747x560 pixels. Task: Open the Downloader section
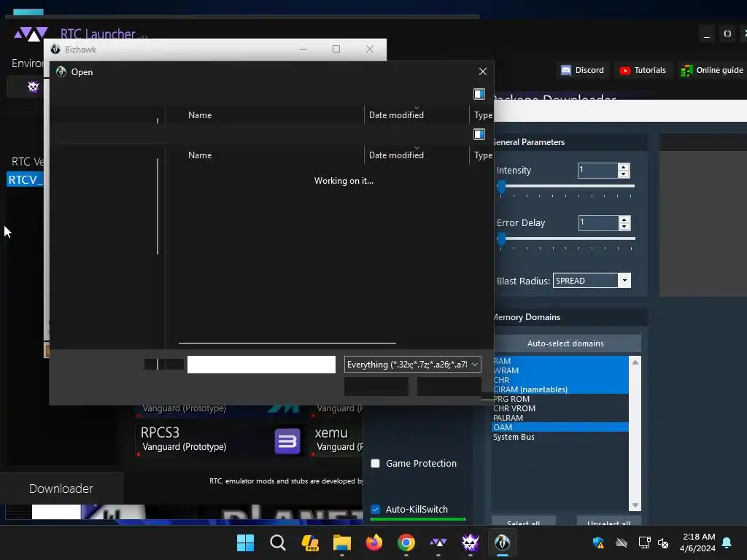tap(61, 489)
